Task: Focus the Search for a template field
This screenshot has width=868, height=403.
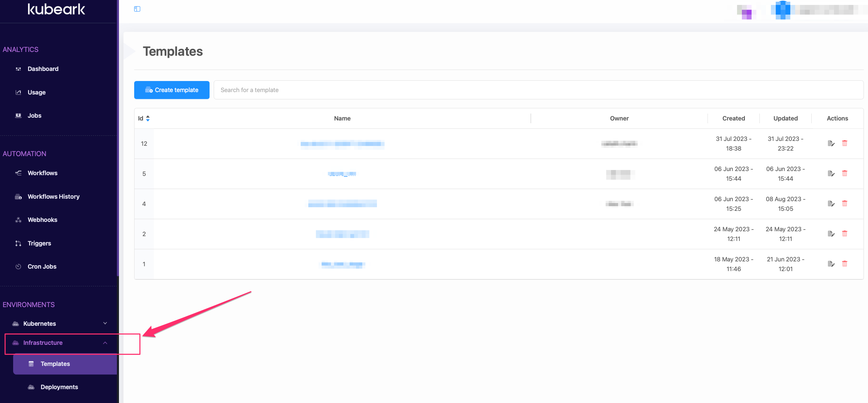Action: [x=538, y=90]
